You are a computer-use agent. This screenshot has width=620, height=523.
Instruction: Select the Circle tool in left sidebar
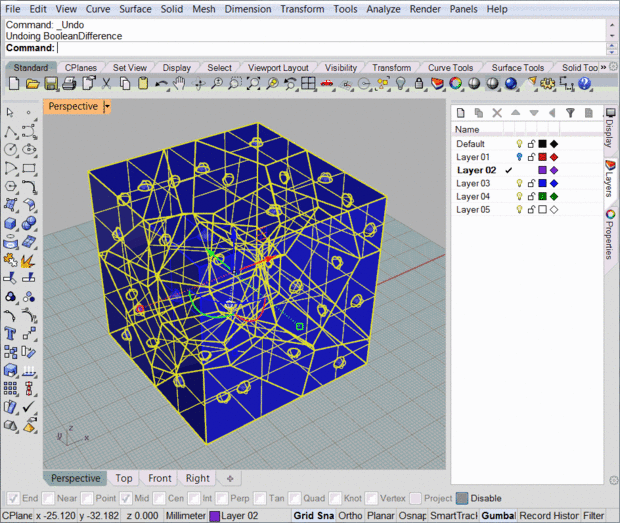(x=10, y=150)
